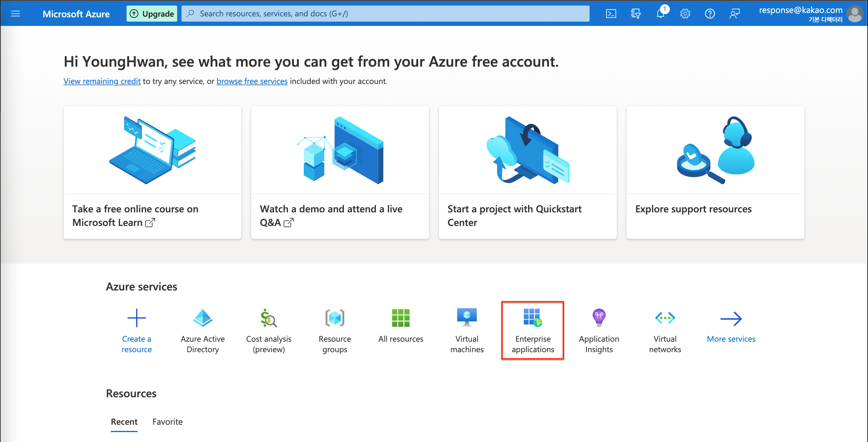The width and height of the screenshot is (868, 442).
Task: Open the hamburger menu icon
Action: (x=16, y=14)
